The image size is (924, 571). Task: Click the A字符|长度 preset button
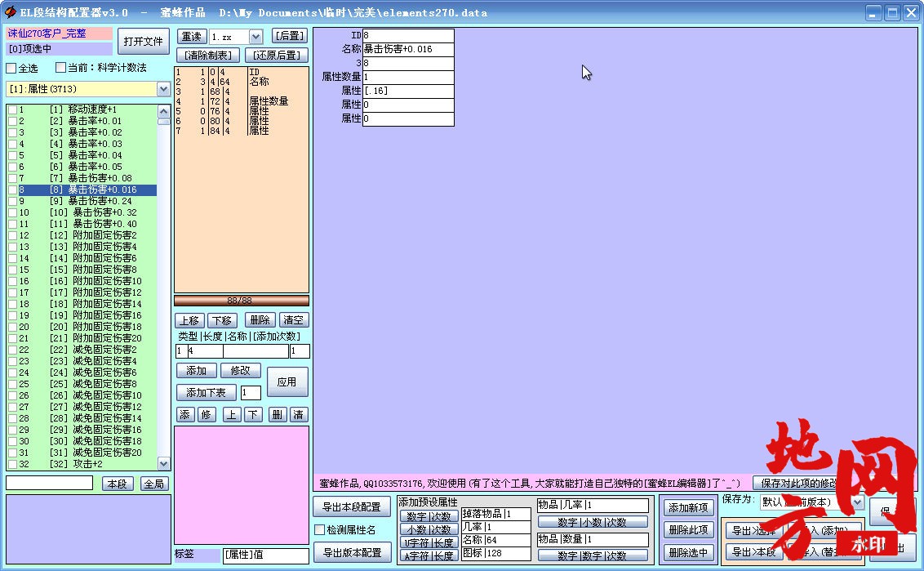[429, 555]
